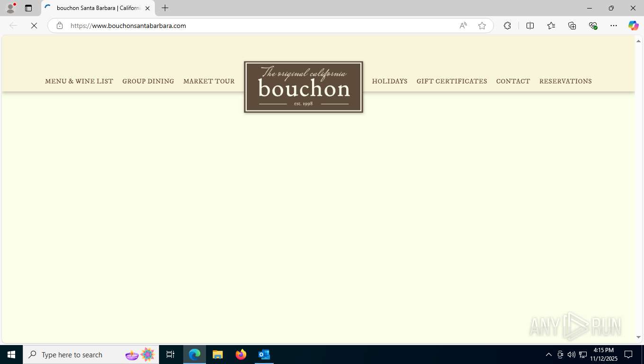Open Collections panel
The width and height of the screenshot is (644, 364).
coord(572,26)
